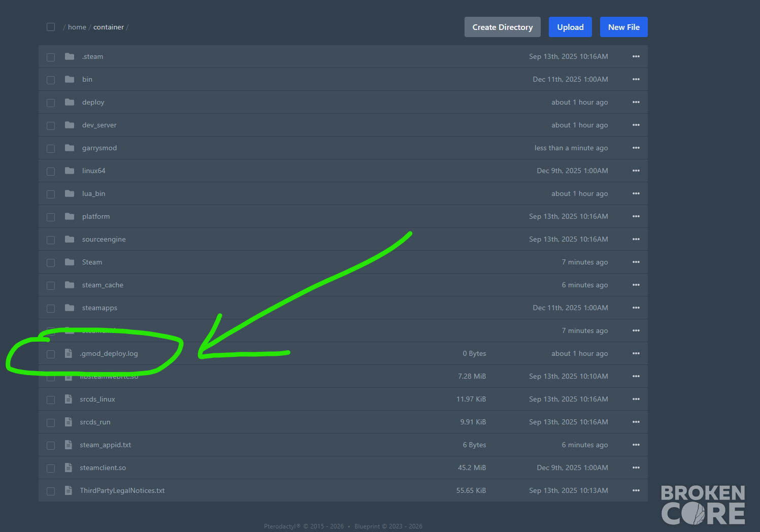This screenshot has height=532, width=760.
Task: Show the three-dot menu for srcds_linux
Action: tap(636, 399)
